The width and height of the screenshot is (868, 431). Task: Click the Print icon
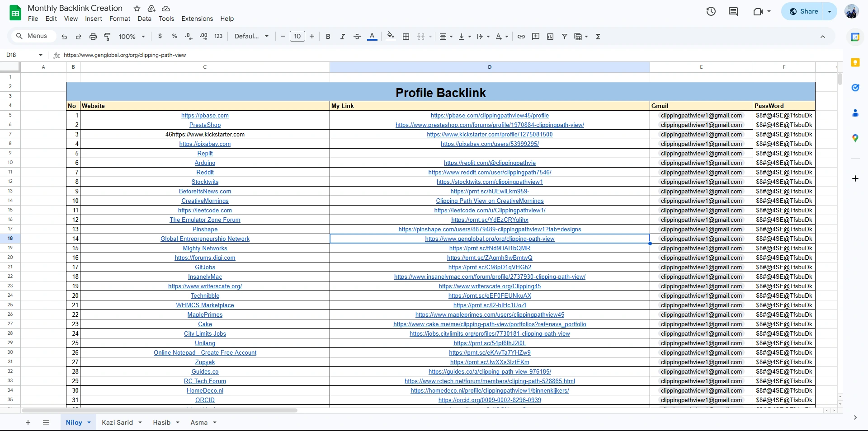click(x=93, y=37)
